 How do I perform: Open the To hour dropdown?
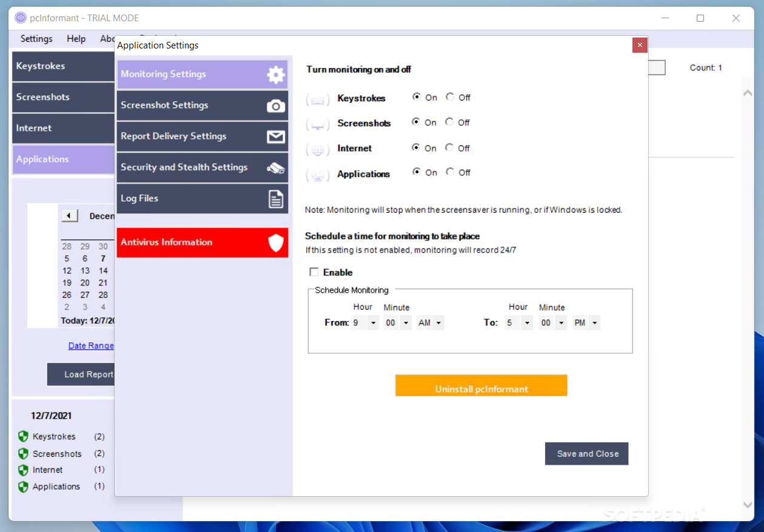(528, 323)
